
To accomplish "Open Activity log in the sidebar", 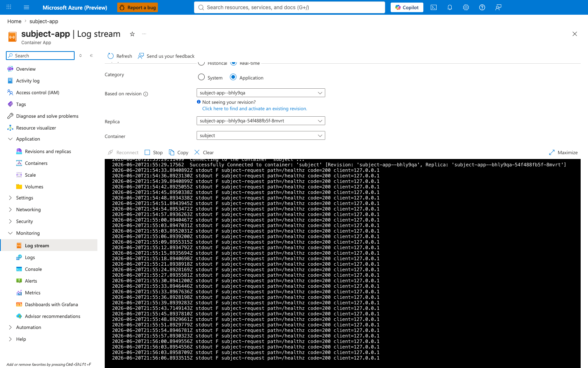I will pyautogui.click(x=28, y=81).
